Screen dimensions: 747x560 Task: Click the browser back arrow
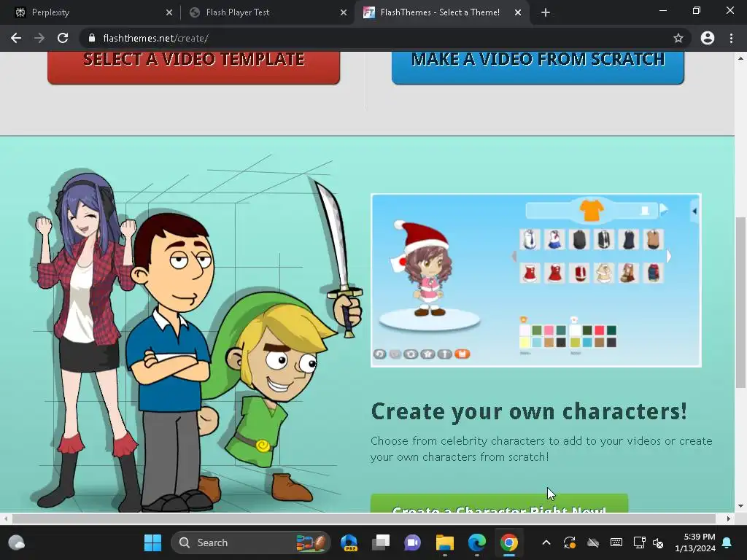[x=16, y=38]
